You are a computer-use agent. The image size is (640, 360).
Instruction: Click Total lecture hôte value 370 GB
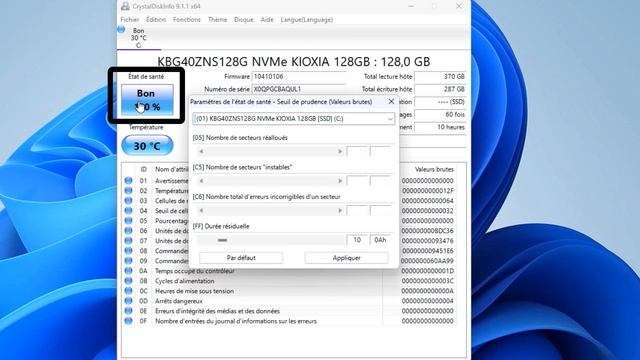point(440,76)
